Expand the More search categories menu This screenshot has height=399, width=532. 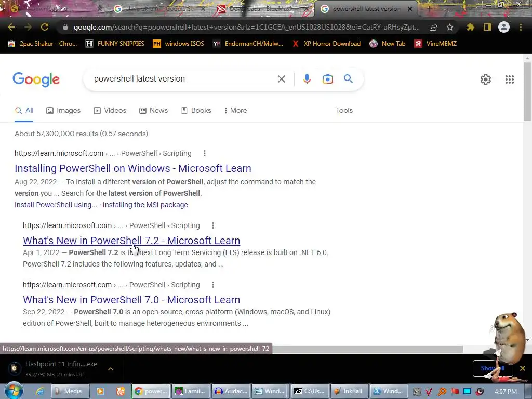(x=236, y=110)
